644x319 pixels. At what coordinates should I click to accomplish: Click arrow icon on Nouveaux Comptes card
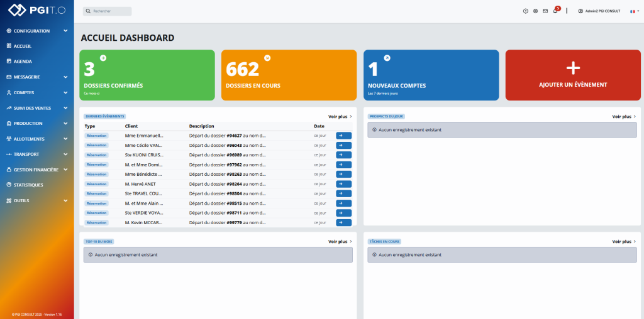[x=387, y=58]
